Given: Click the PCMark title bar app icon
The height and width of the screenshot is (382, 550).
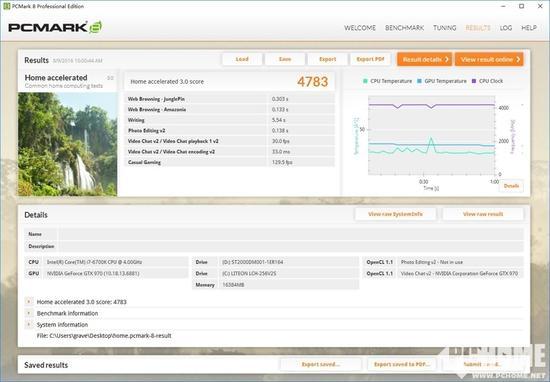Looking at the screenshot, I should 6,6.
